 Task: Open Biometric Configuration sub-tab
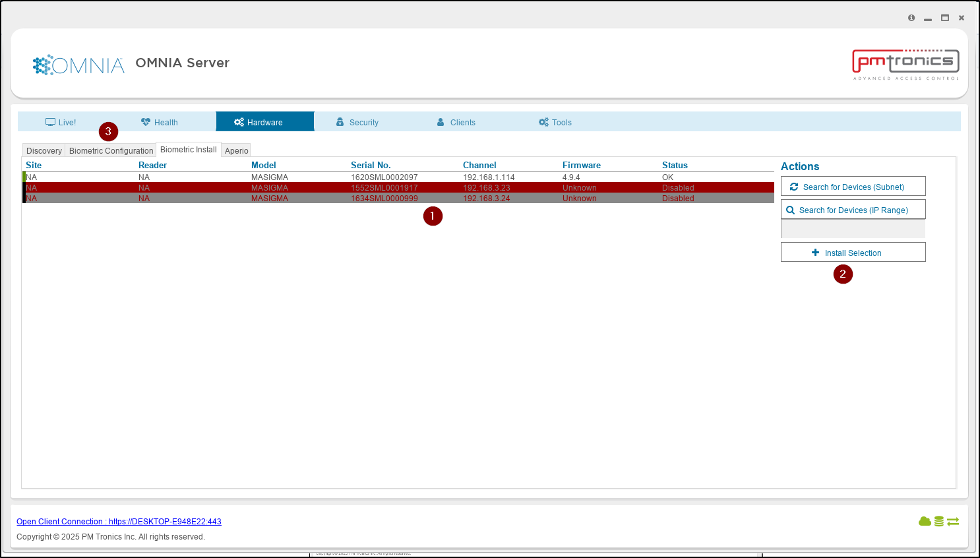[111, 150]
